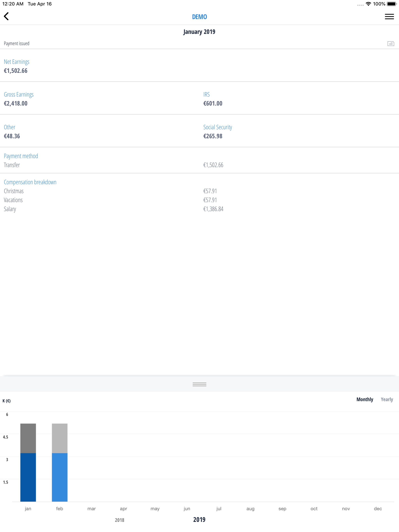The width and height of the screenshot is (399, 532).
Task: Open the hamburger menu
Action: click(389, 17)
